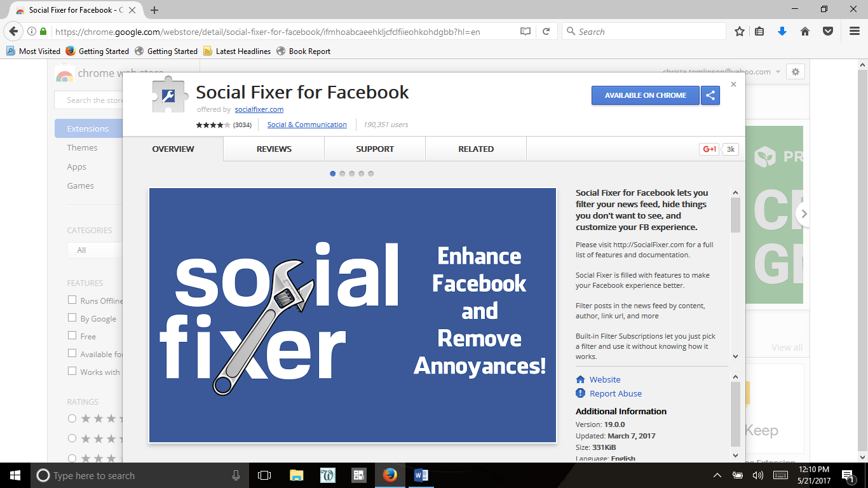Click the Report Abuse link
The image size is (868, 488).
[616, 393]
